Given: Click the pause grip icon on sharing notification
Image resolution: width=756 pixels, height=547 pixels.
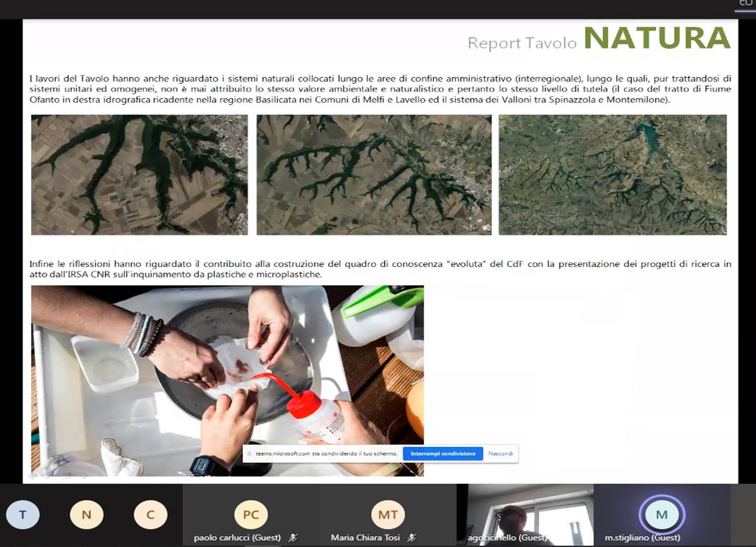Looking at the screenshot, I should pyautogui.click(x=249, y=454).
